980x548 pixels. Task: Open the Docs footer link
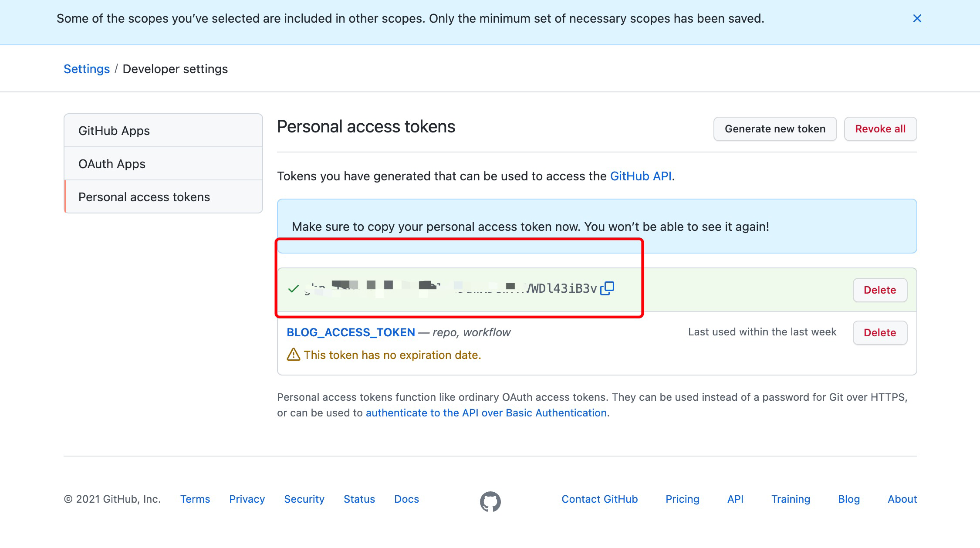coord(406,499)
